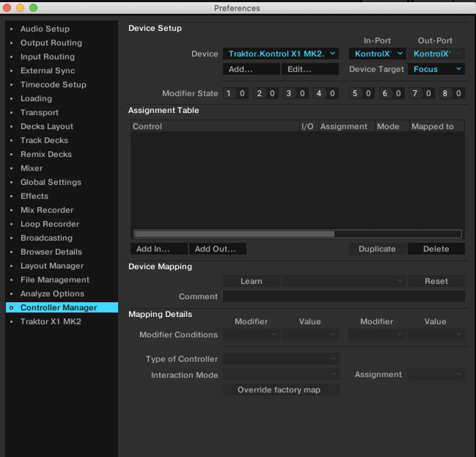Viewport: 476px width, 457px height.
Task: Click the green zoom window button
Action: click(33, 8)
